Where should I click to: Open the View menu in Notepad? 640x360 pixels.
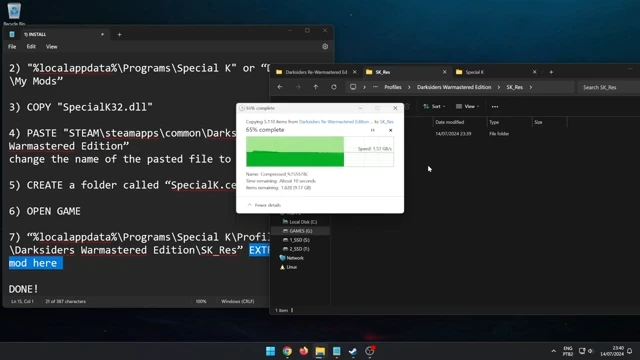point(51,47)
